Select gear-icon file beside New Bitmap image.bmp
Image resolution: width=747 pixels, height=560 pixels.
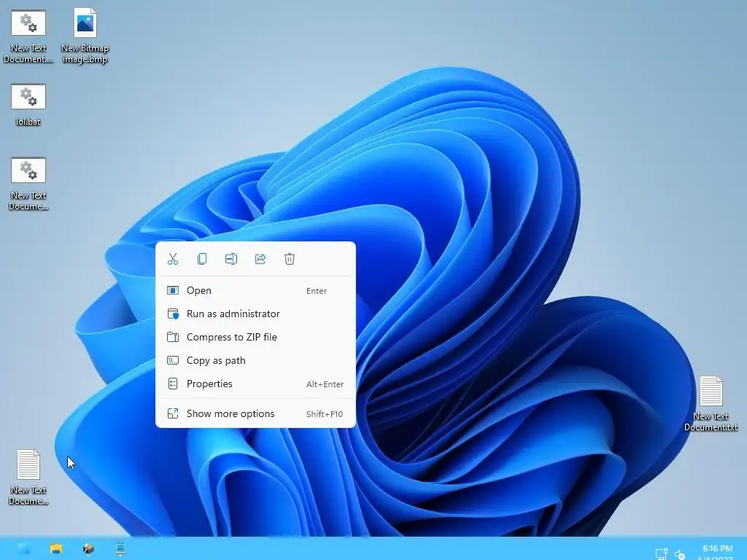(x=28, y=36)
